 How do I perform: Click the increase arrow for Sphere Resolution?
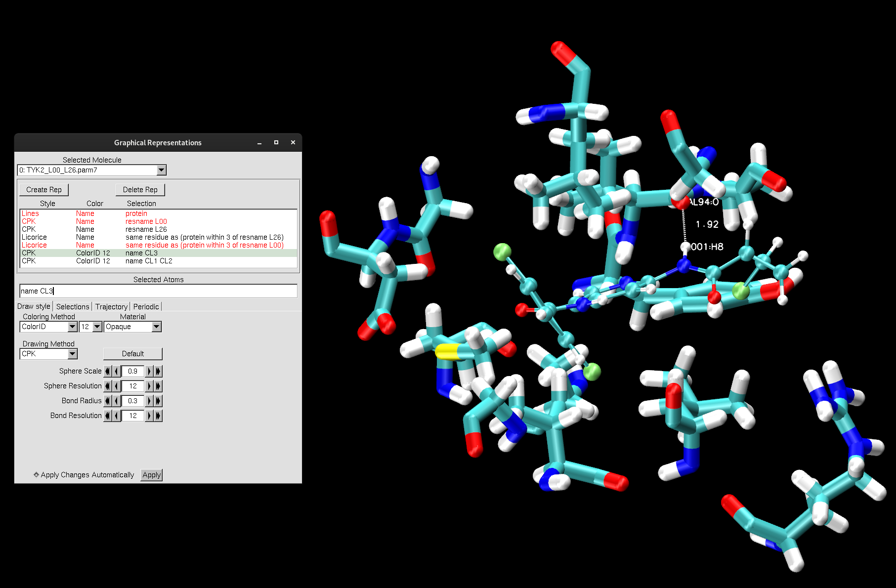[149, 386]
